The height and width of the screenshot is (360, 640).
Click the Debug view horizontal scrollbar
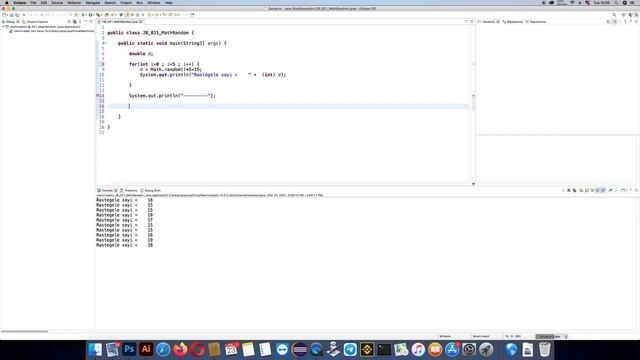[24, 331]
